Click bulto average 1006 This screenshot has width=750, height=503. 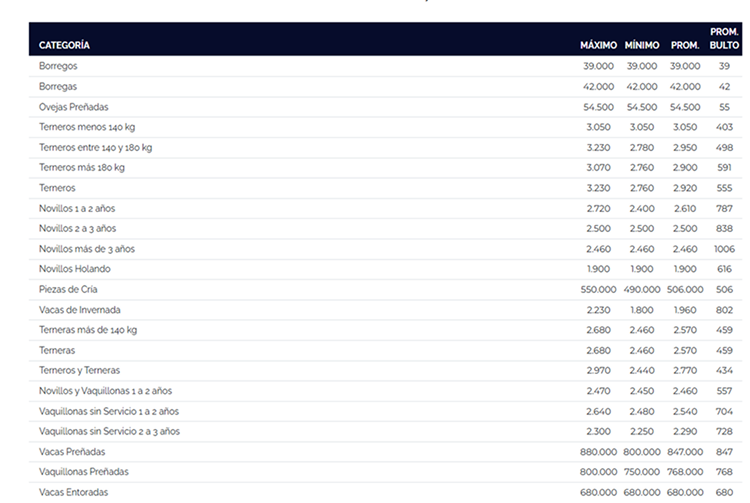[x=724, y=249]
